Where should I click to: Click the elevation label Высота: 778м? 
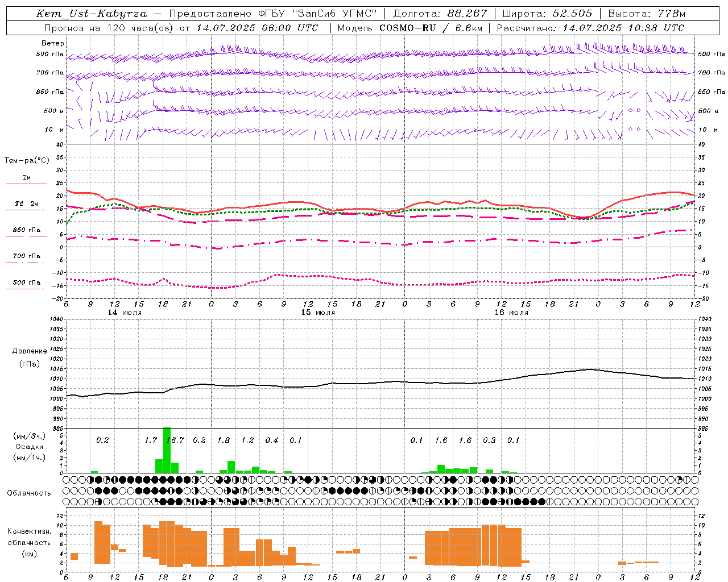click(647, 14)
